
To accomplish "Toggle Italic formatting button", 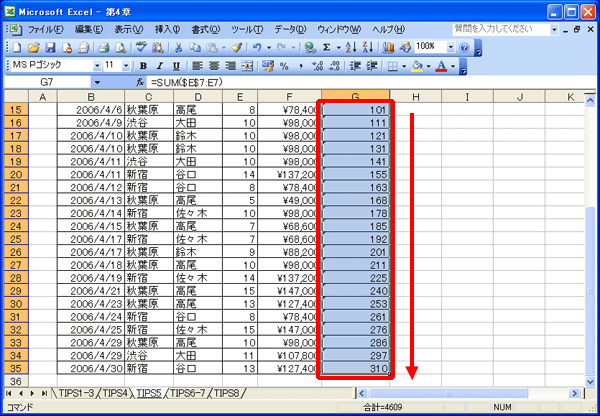I will point(160,66).
